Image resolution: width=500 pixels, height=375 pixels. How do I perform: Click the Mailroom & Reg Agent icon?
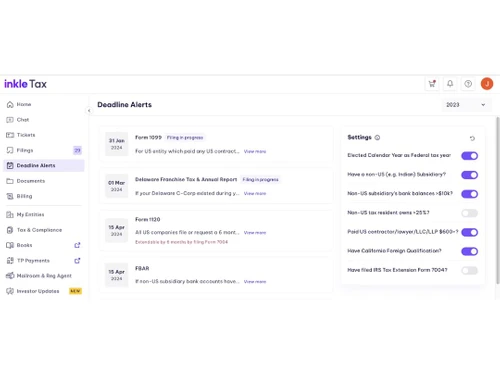tap(10, 276)
